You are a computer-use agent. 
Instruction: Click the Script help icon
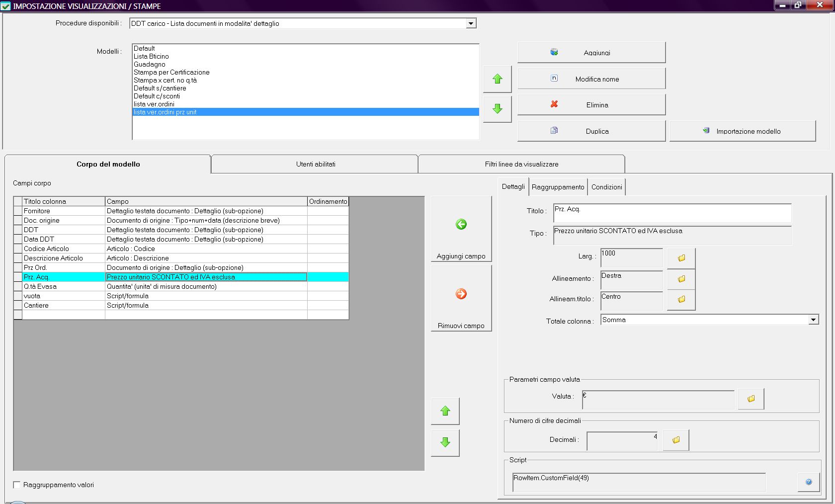tap(808, 482)
